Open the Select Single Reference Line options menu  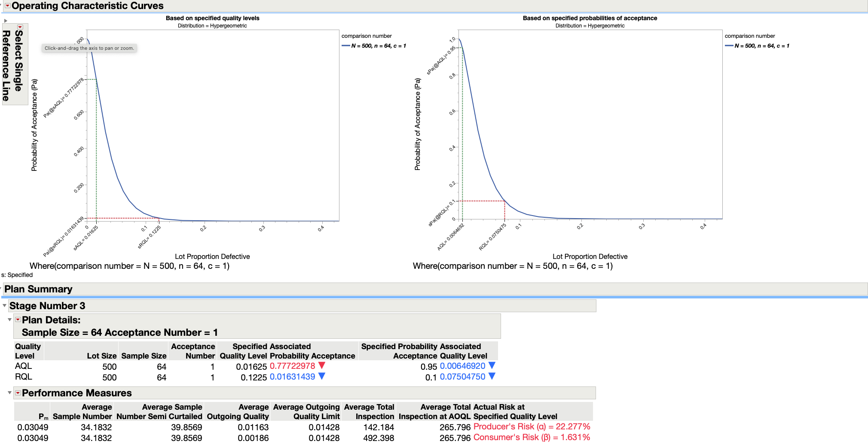click(20, 27)
